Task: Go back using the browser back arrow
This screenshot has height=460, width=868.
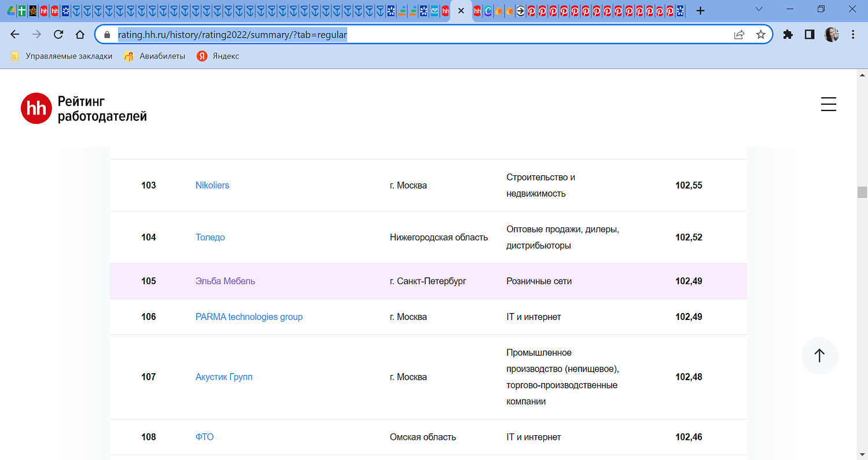Action: (x=16, y=35)
